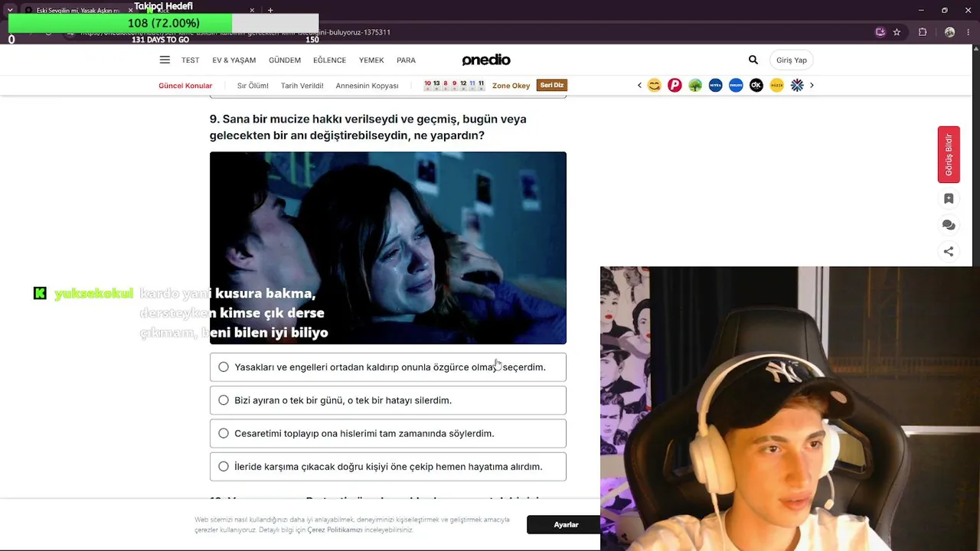Click the question 9 crying couple image

pyautogui.click(x=388, y=248)
